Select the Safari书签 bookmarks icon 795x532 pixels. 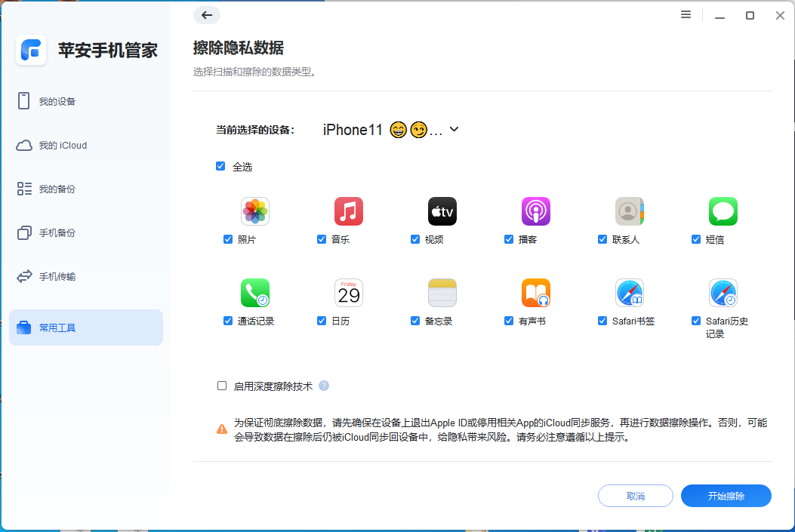click(629, 292)
